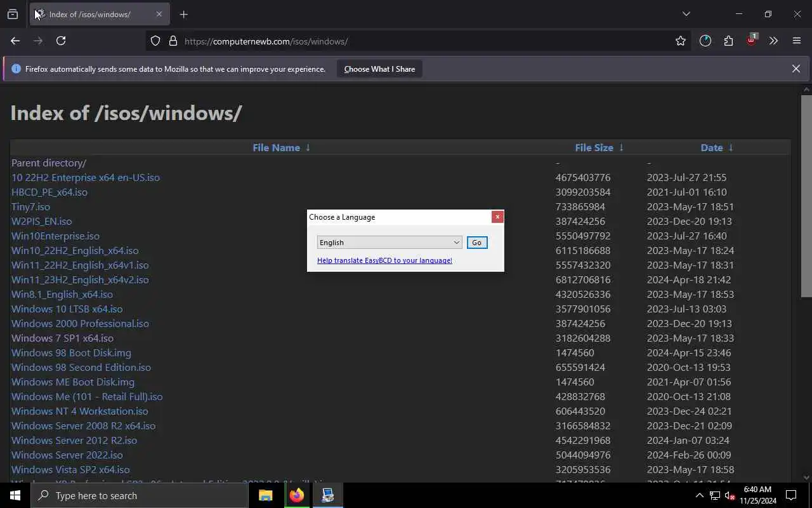Screen dimensions: 812x508
Task: Open taskbar clock showing 6:40 AM
Action: tap(757, 495)
